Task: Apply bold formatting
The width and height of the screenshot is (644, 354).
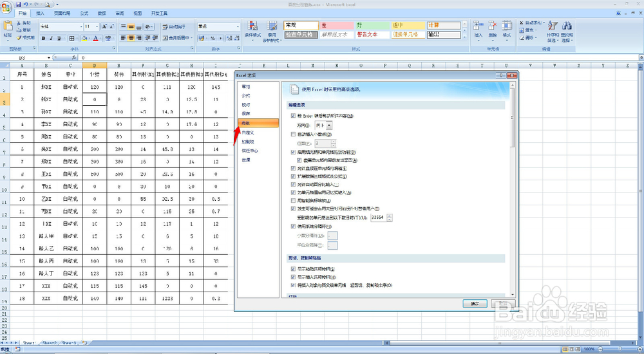Action: coord(44,38)
